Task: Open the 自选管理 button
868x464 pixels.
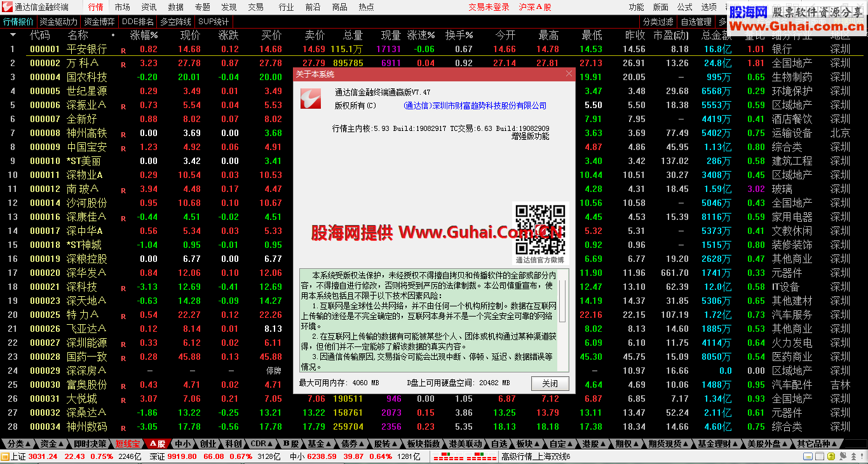Action: click(696, 22)
